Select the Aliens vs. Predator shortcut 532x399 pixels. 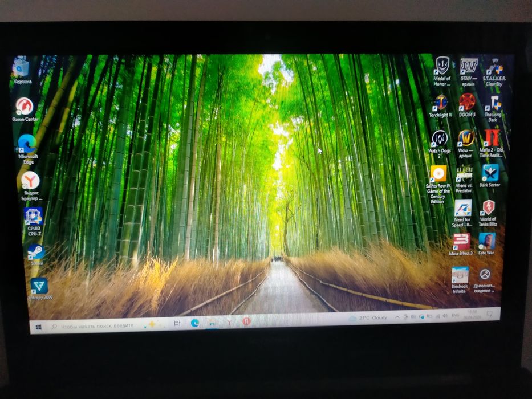pos(464,180)
